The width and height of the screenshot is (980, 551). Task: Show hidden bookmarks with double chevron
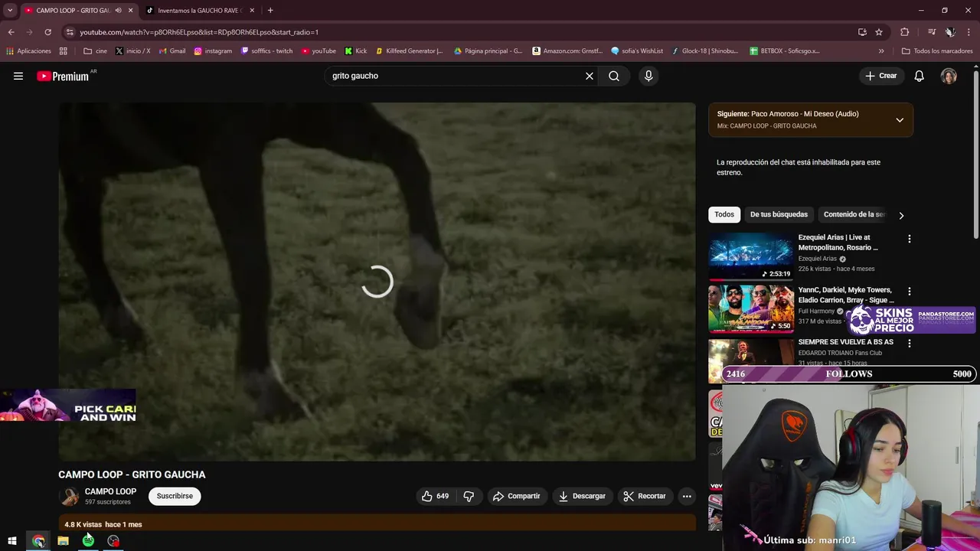click(881, 51)
